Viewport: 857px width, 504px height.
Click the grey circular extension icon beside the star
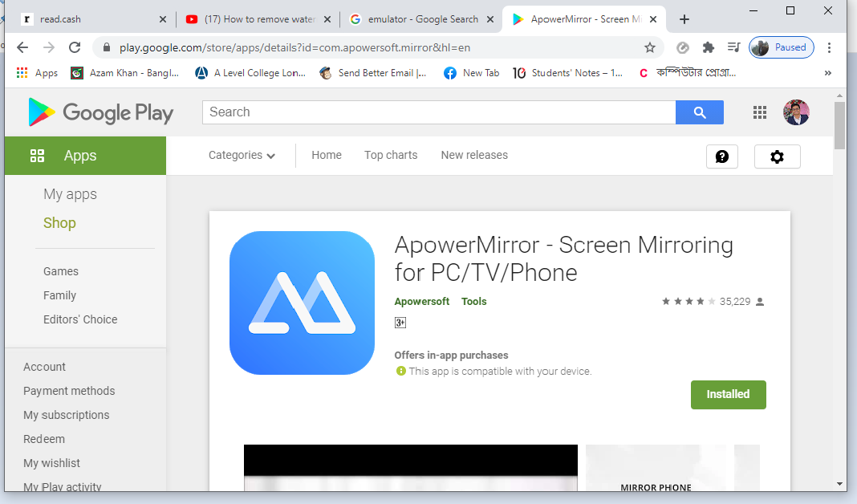coord(682,47)
